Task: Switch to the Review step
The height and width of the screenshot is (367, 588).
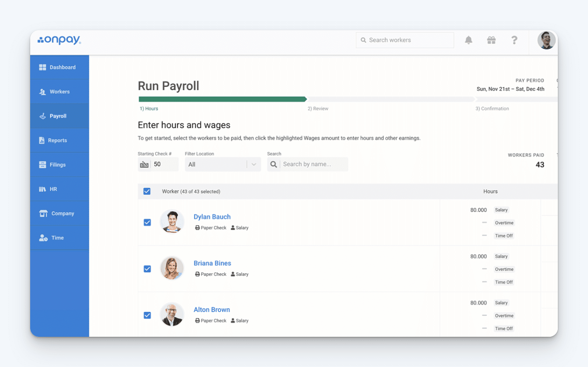Action: pyautogui.click(x=318, y=108)
